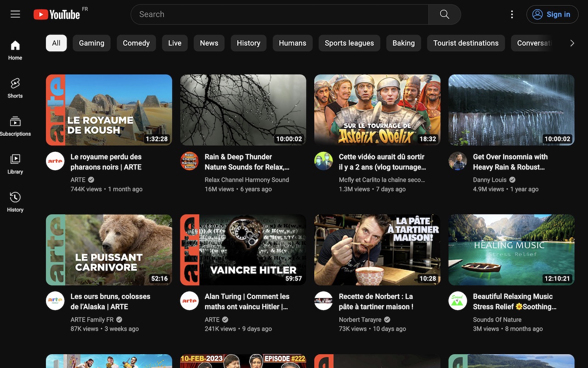This screenshot has width=588, height=368.
Task: Open History in the sidebar
Action: (x=15, y=202)
